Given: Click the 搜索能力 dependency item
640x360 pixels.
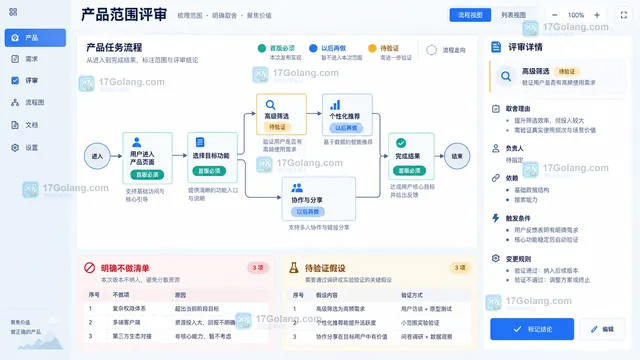Looking at the screenshot, I should (526, 200).
